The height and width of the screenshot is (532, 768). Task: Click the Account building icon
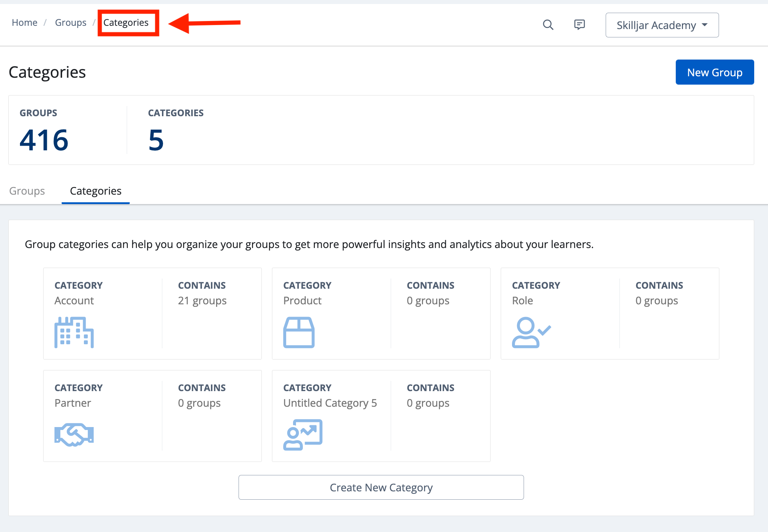point(74,332)
